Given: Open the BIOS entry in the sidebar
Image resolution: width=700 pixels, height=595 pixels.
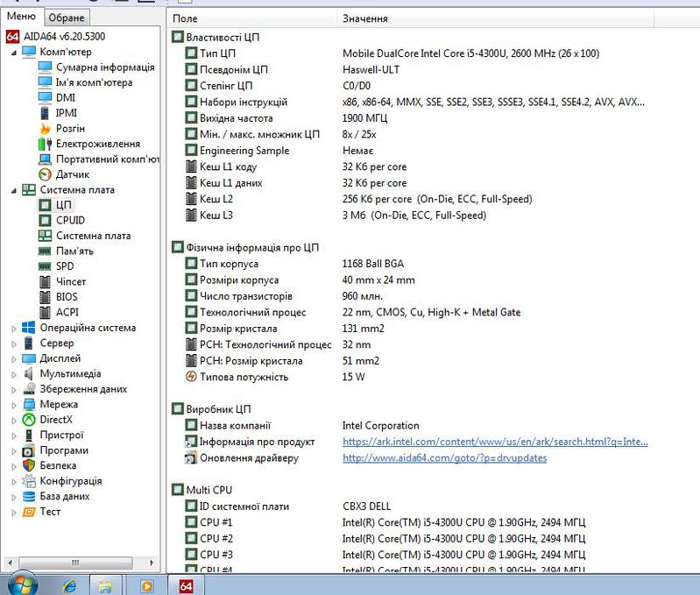Looking at the screenshot, I should (x=67, y=297).
